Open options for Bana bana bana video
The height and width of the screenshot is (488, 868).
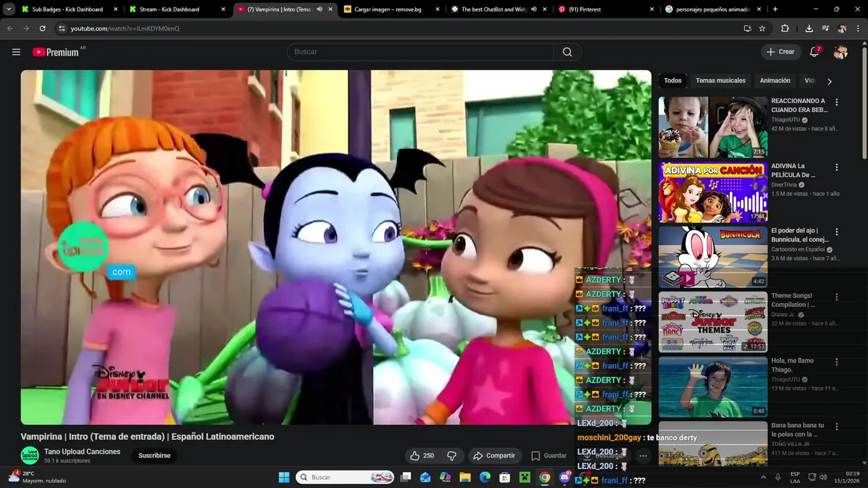(837, 427)
